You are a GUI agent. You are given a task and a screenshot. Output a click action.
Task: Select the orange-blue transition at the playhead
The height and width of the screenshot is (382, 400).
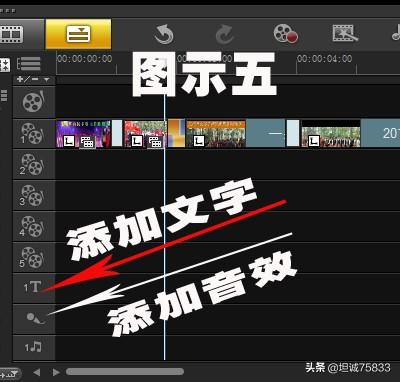point(176,133)
